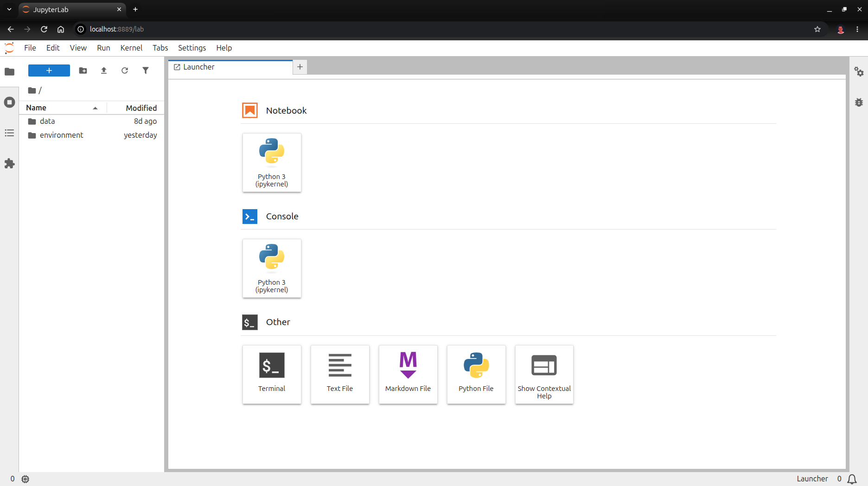Open the Edit menu
The width and height of the screenshot is (868, 486).
[53, 48]
